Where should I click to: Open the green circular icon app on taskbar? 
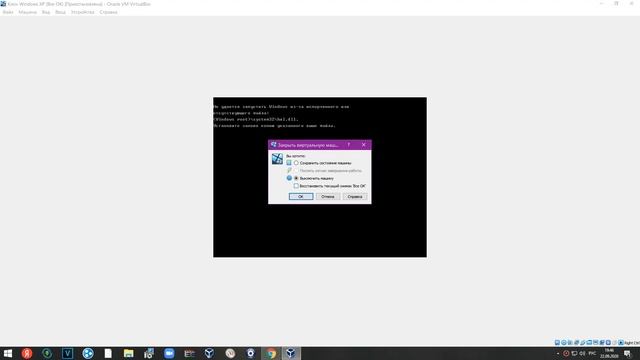[x=47, y=353]
